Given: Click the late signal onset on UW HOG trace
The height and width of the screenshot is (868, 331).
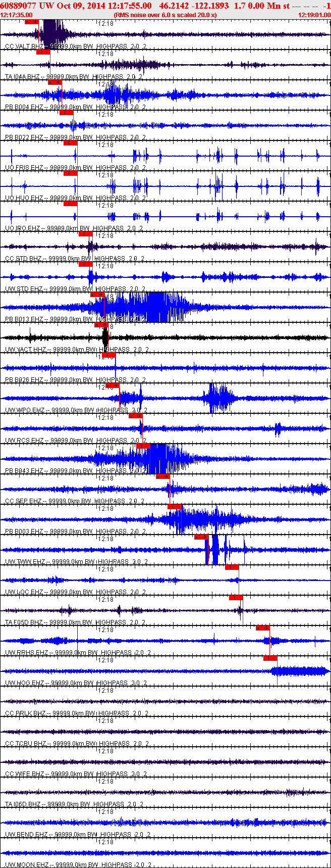Looking at the screenshot, I should (x=273, y=671).
